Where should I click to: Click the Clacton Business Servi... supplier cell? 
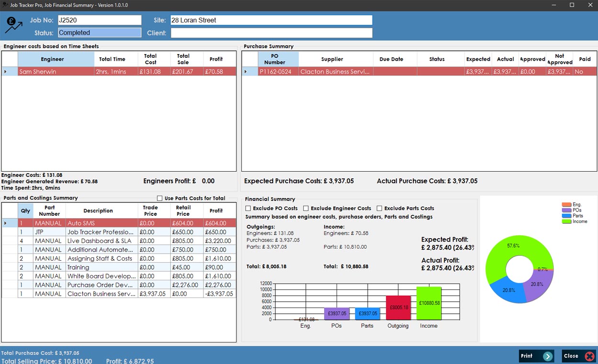coord(336,72)
